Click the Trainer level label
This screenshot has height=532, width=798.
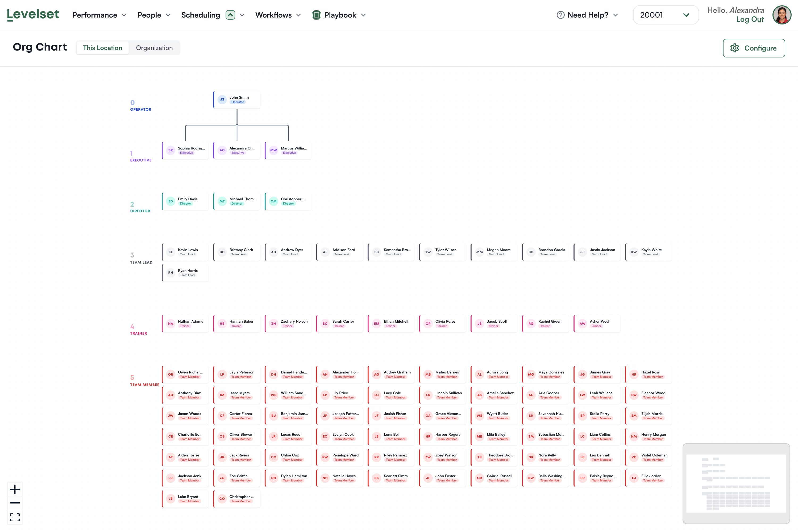(x=138, y=333)
